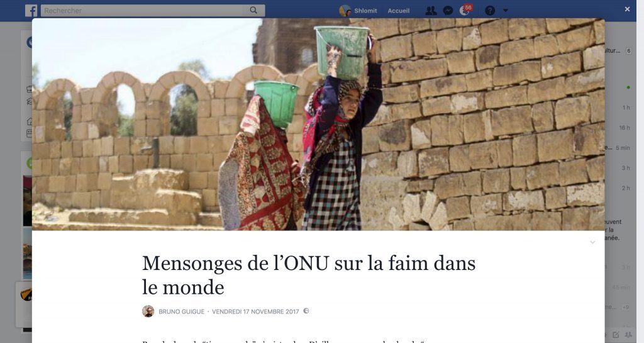
Task: Go to the Accueil home tab
Action: pos(398,11)
